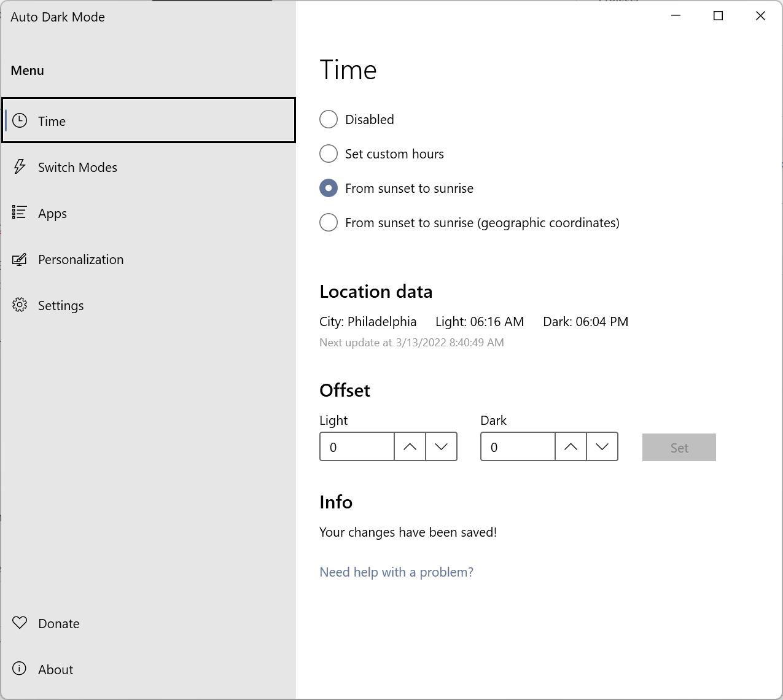Click the heart icon beside Donate
The height and width of the screenshot is (700, 783).
pyautogui.click(x=19, y=623)
